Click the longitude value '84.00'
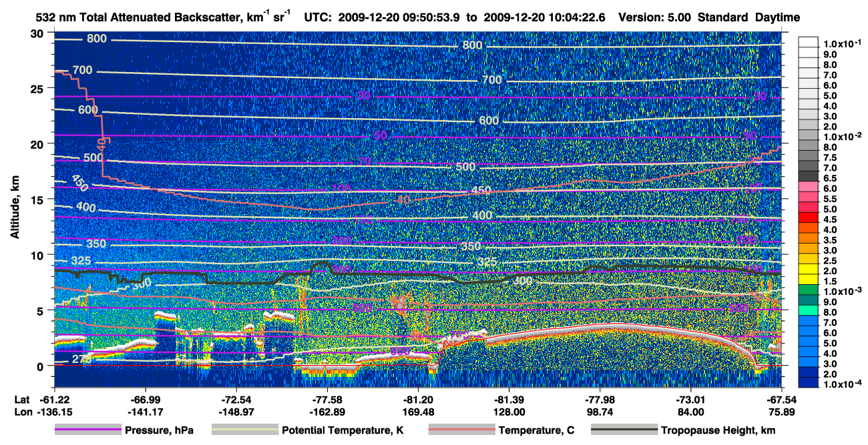868x445 pixels. [x=692, y=411]
